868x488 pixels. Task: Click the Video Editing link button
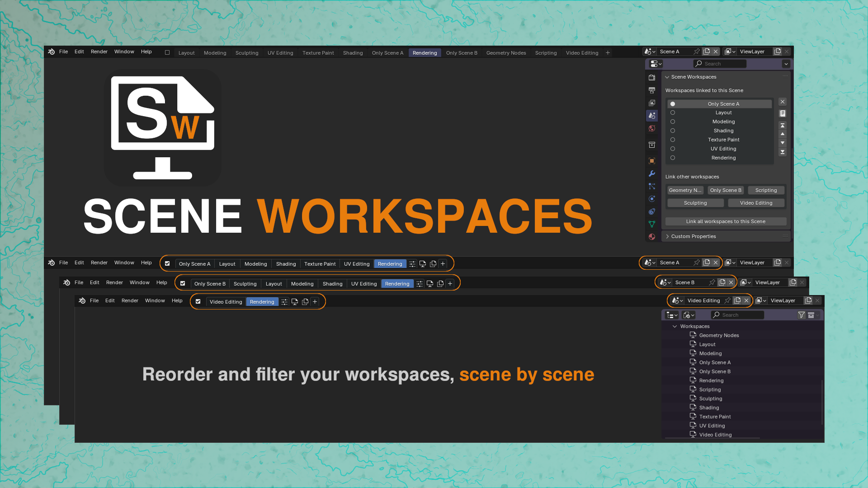point(756,203)
